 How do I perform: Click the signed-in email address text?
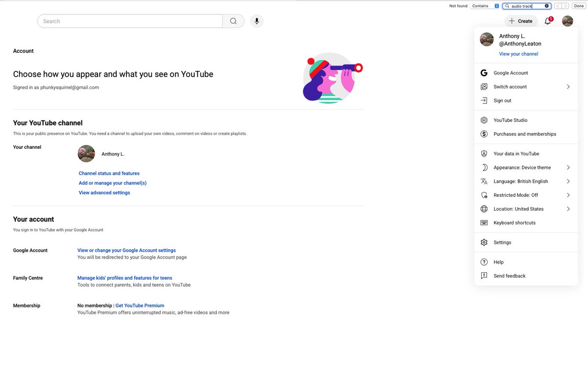pos(70,88)
